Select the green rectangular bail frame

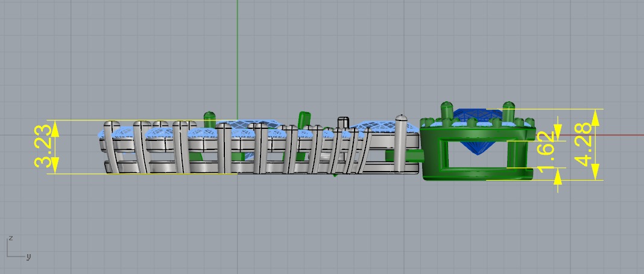478,152
